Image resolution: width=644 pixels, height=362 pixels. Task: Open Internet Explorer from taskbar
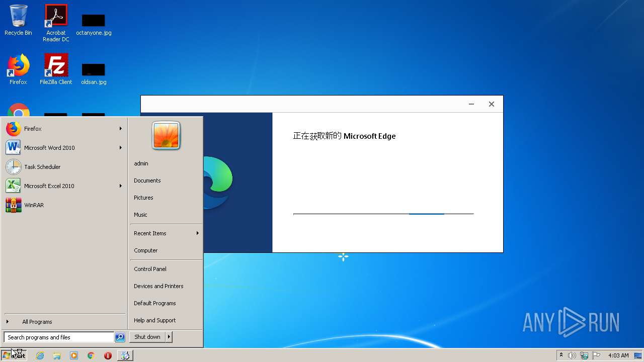tap(40, 355)
